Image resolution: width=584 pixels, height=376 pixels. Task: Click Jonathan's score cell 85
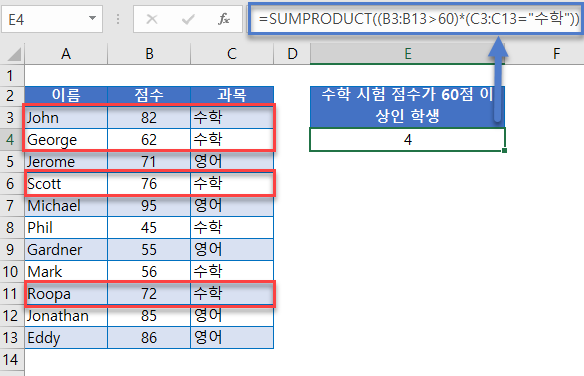click(149, 316)
